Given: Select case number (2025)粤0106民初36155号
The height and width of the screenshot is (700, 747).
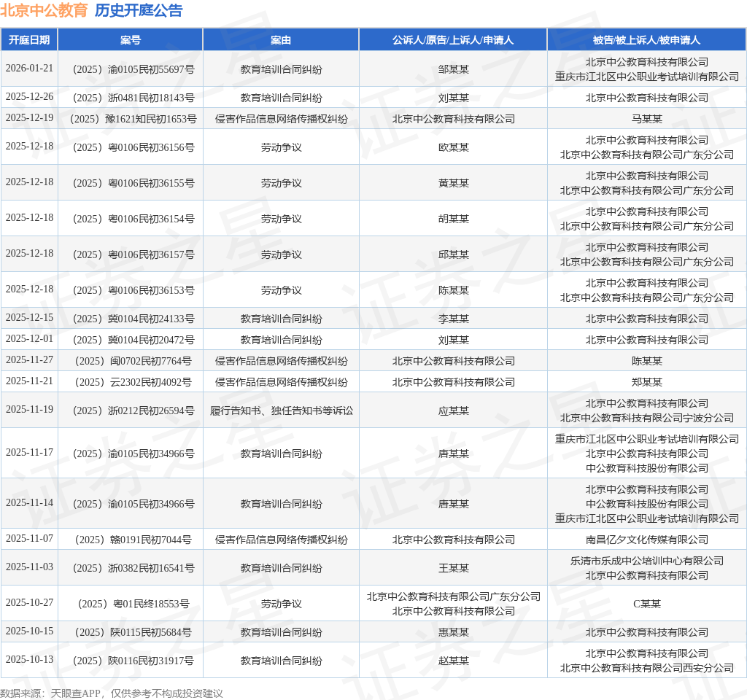Looking at the screenshot, I should 133,183.
